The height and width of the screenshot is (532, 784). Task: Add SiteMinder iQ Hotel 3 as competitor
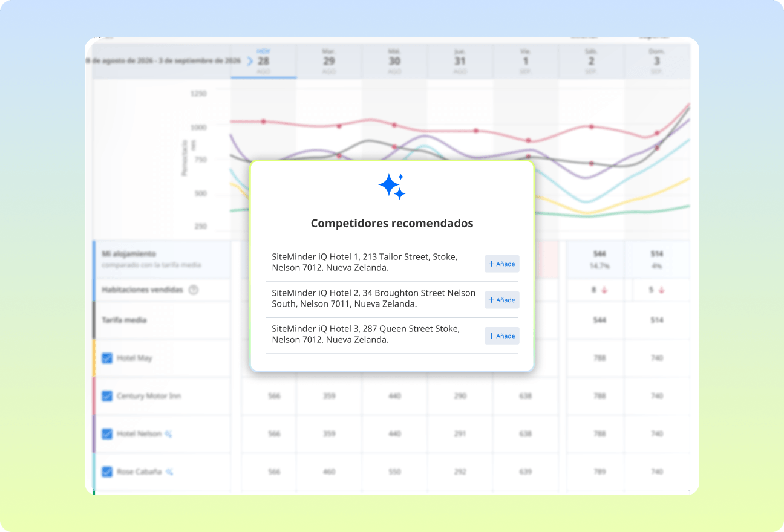click(501, 336)
